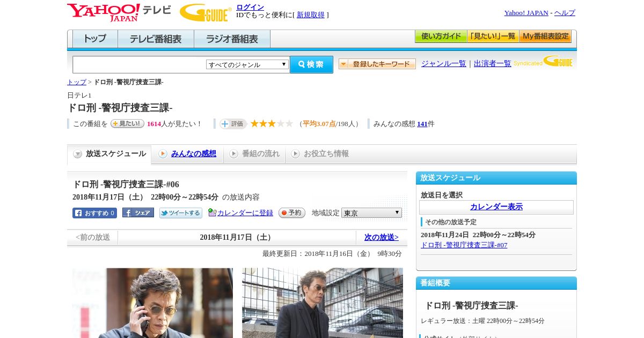The image size is (644, 338).
Task: Open the 使い方ガイド button
Action: [x=441, y=36]
